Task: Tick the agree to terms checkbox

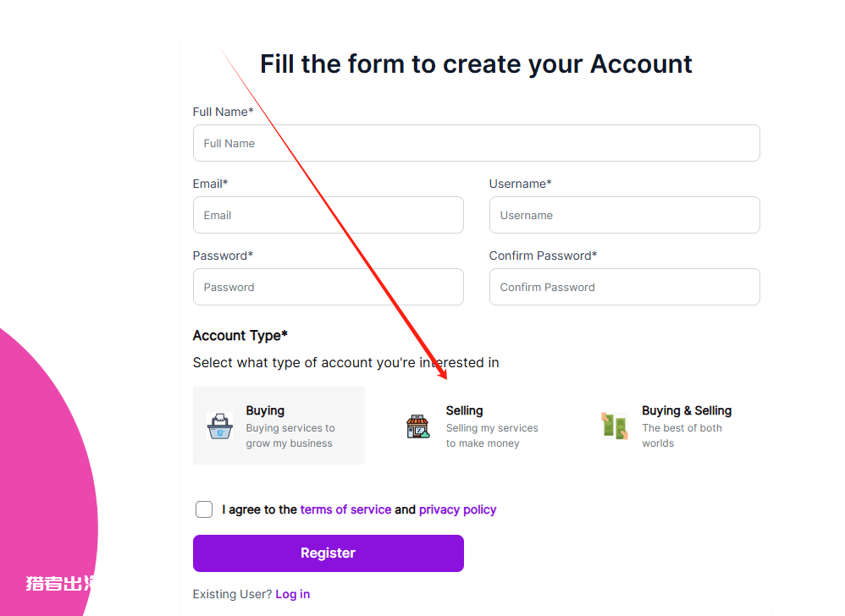Action: (x=204, y=509)
